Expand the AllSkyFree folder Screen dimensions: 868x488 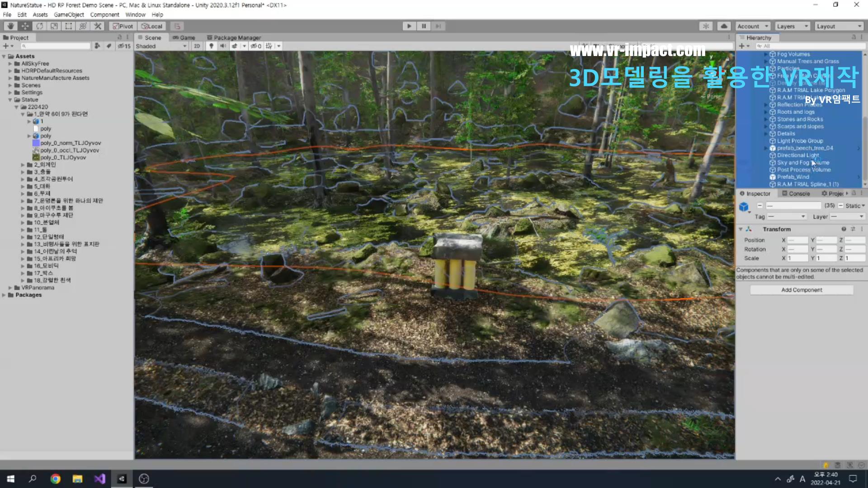[10, 64]
